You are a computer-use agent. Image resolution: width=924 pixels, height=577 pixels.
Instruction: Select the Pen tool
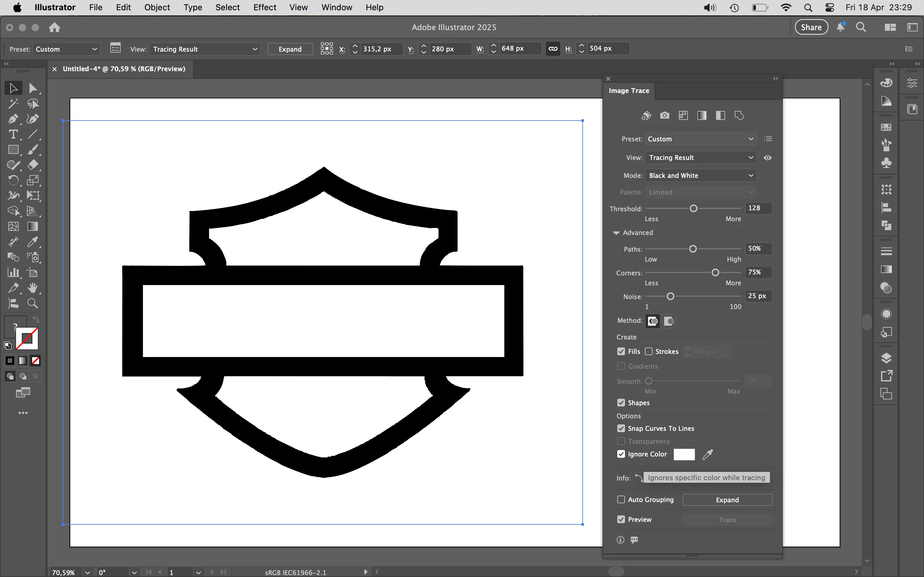[13, 119]
